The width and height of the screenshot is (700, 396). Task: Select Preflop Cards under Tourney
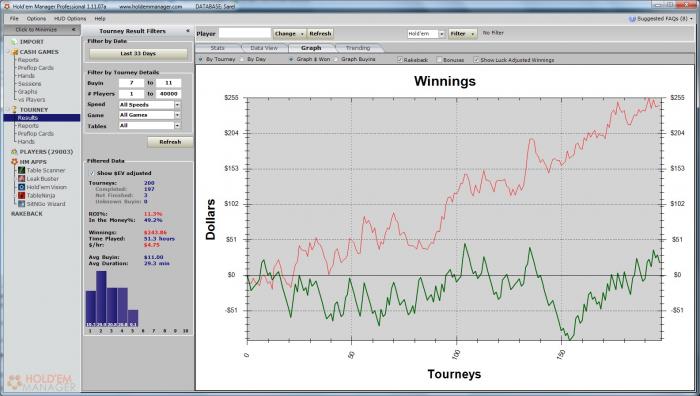tap(35, 133)
